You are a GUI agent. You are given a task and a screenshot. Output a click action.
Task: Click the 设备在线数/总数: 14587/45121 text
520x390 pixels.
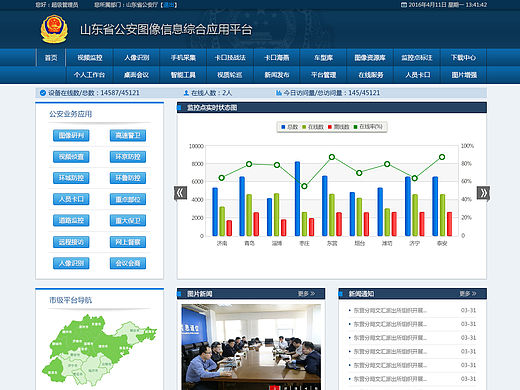point(94,93)
